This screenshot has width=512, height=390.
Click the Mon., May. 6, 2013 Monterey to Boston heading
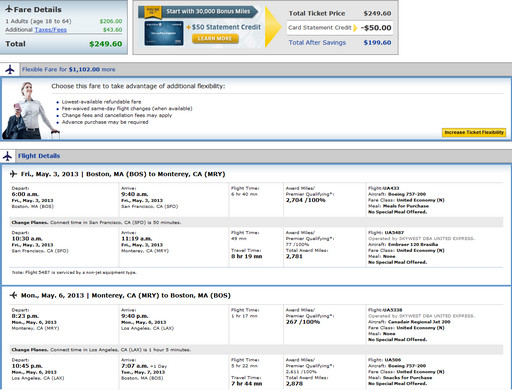point(126,295)
